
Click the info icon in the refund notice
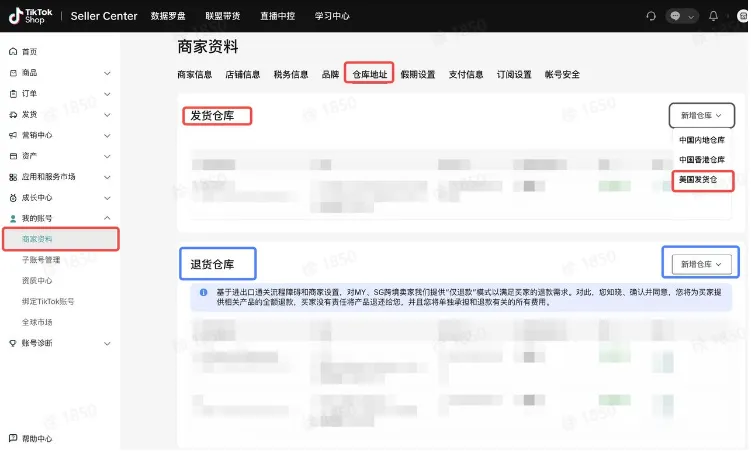204,292
